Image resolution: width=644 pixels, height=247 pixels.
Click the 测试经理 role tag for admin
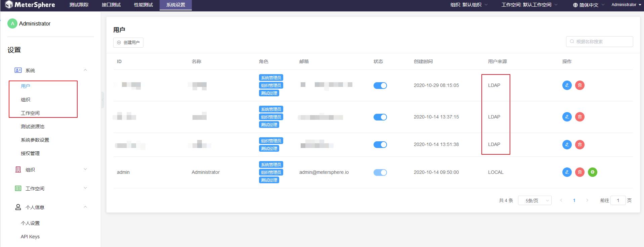pyautogui.click(x=269, y=180)
